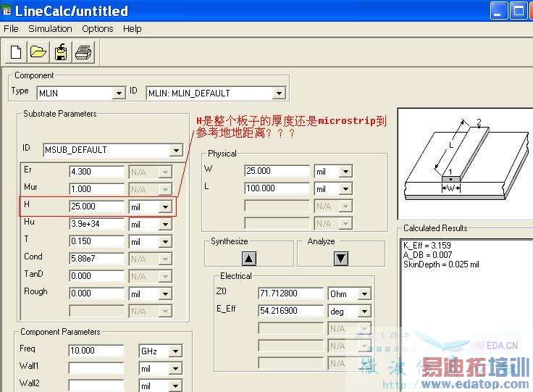The width and height of the screenshot is (533, 392).
Task: Open the W unit mil dropdown
Action: 345,171
